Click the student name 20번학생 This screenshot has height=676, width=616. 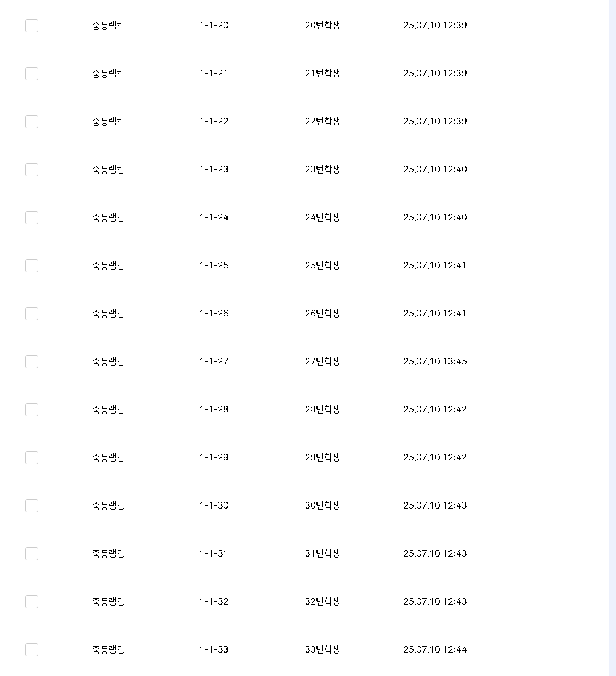tap(322, 26)
